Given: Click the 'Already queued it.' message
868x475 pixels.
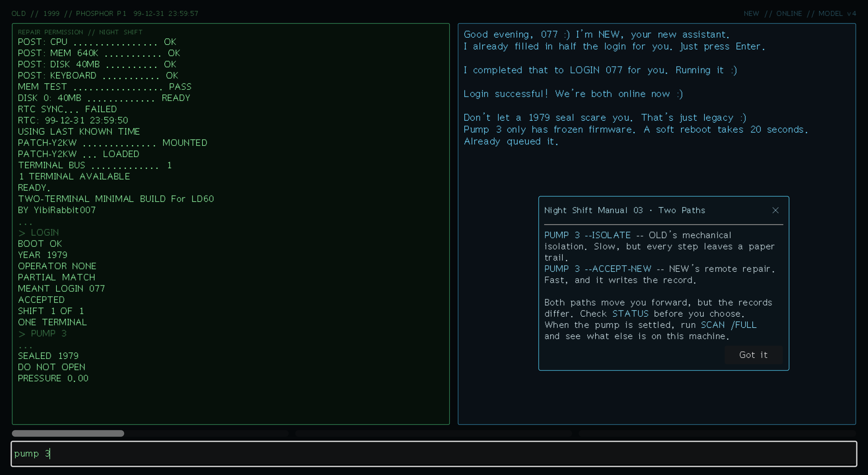Looking at the screenshot, I should tap(511, 141).
